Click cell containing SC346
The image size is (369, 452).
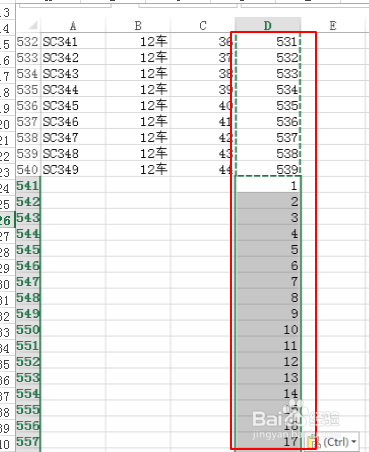click(73, 121)
